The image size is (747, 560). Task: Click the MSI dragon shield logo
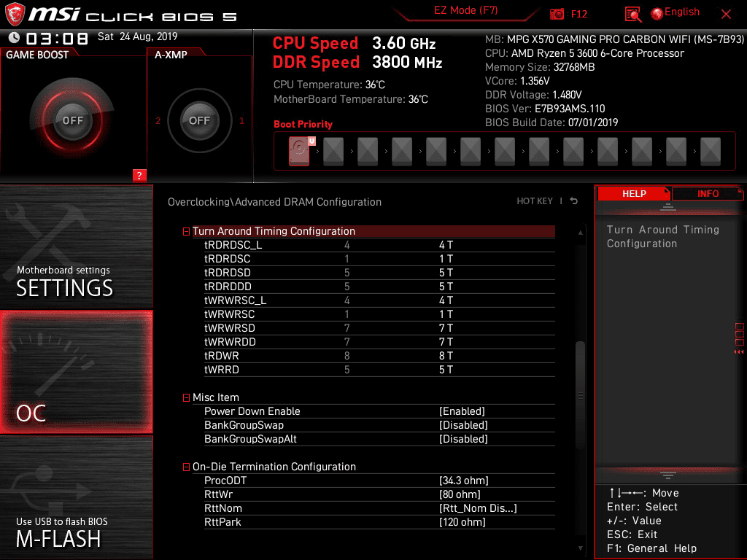click(15, 15)
